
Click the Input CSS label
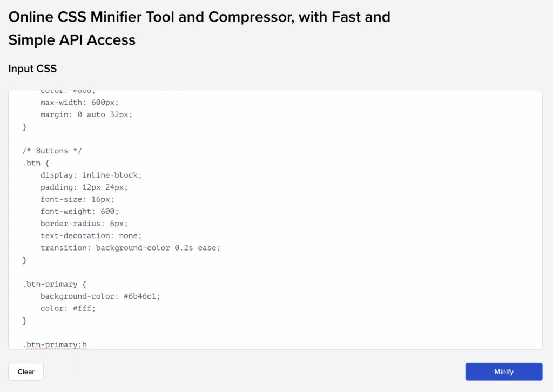pyautogui.click(x=32, y=69)
